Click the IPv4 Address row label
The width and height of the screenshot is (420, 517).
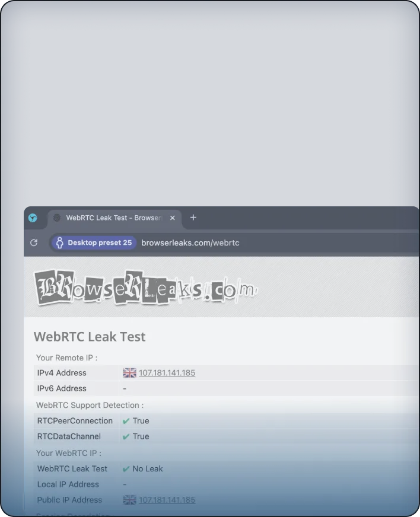(62, 373)
